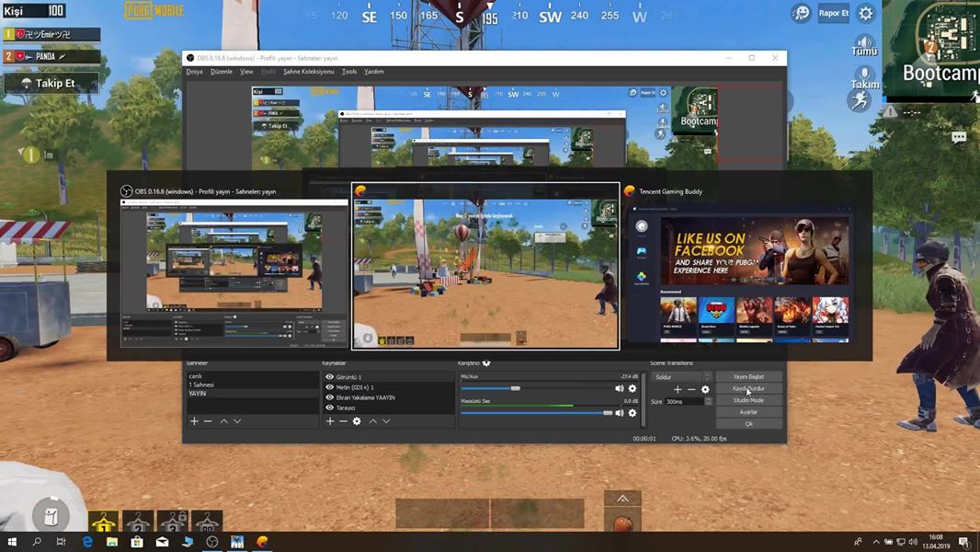Open Düzenle menu in OBS
Screen dimensions: 980x552
click(222, 71)
